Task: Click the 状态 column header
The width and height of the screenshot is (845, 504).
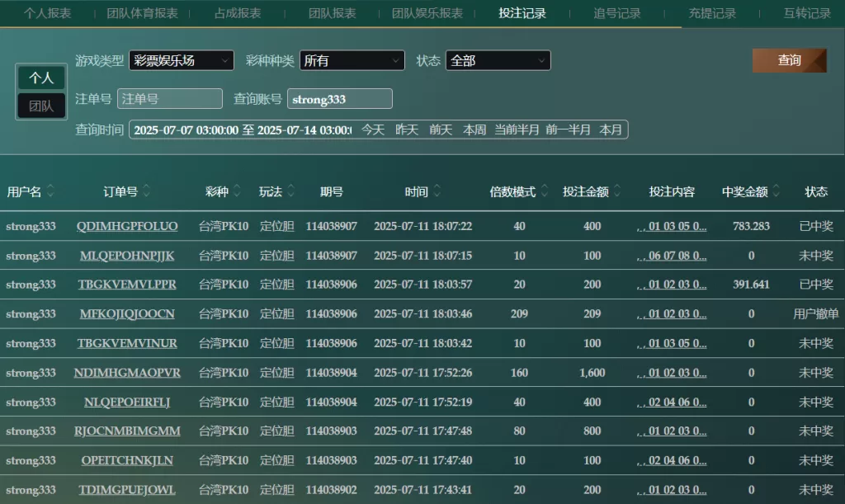Action: [816, 191]
